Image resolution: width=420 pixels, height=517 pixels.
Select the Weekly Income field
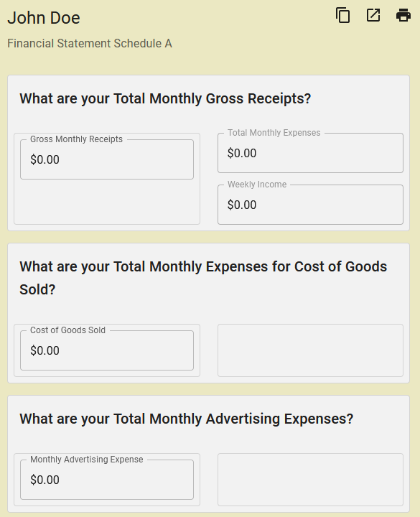pyautogui.click(x=310, y=205)
